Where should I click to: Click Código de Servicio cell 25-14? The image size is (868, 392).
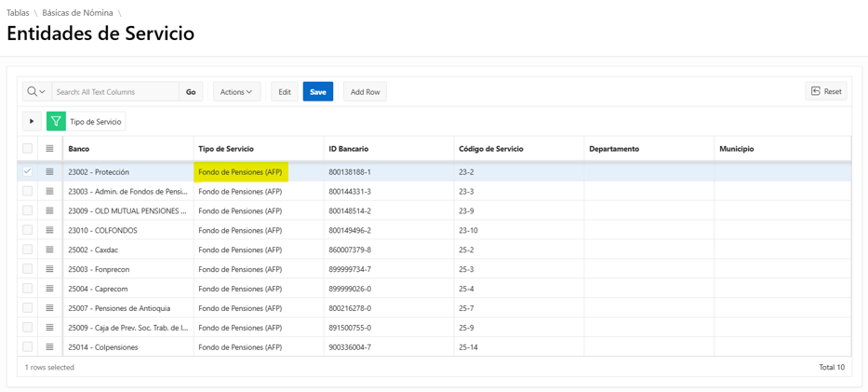pos(519,347)
